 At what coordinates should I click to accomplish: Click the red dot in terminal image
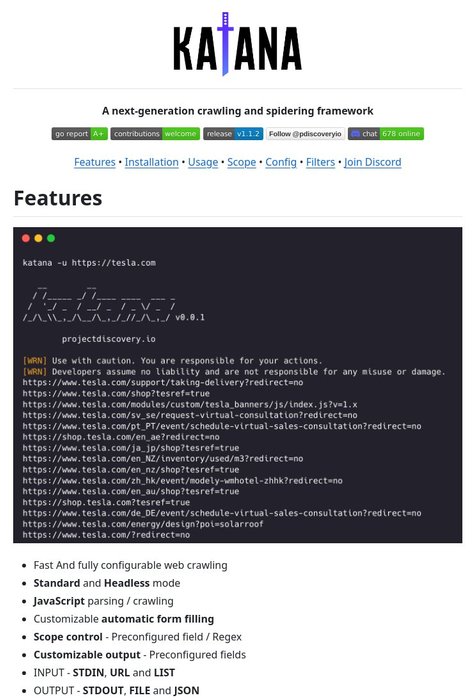tap(26, 238)
